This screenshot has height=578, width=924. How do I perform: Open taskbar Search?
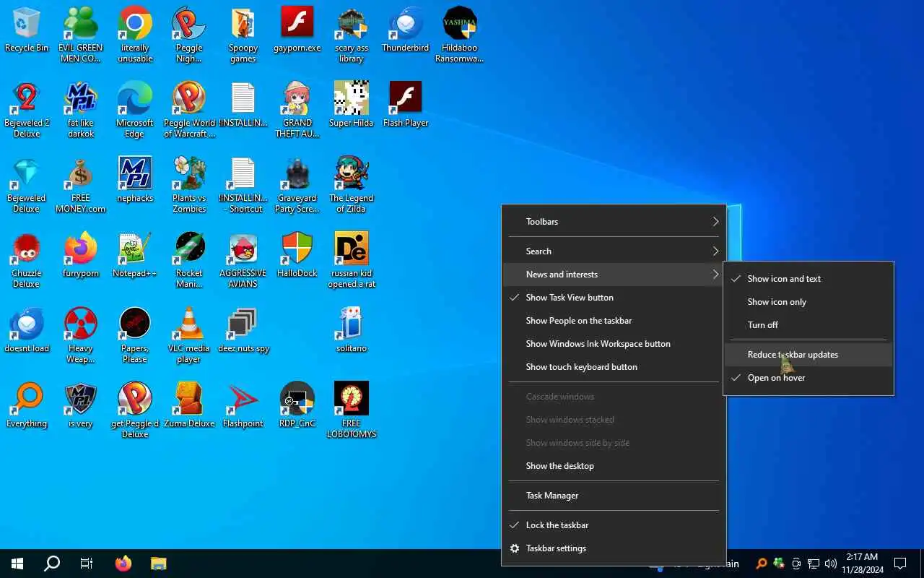click(x=52, y=564)
